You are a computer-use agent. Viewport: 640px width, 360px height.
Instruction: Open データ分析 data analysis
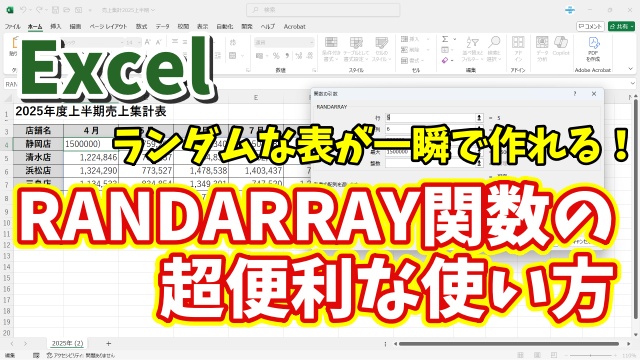click(542, 49)
